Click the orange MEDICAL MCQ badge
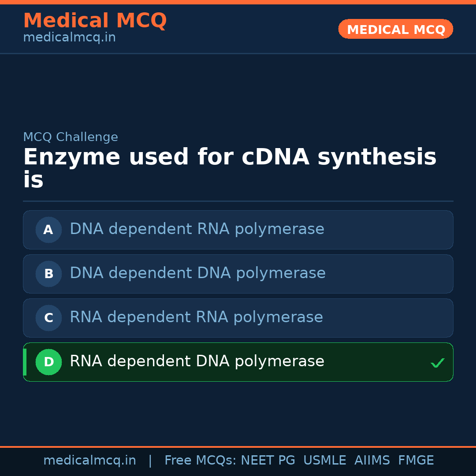476x476 pixels. (x=395, y=29)
